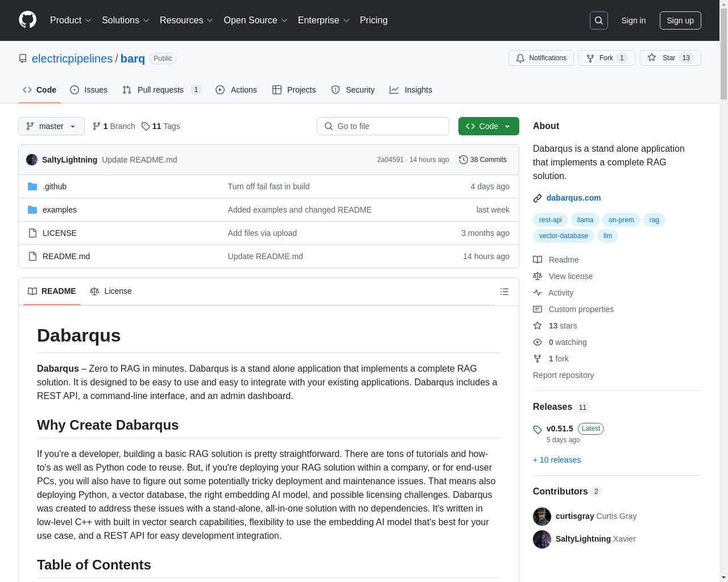728x582 pixels.
Task: Open the master branch dropdown
Action: tap(51, 126)
